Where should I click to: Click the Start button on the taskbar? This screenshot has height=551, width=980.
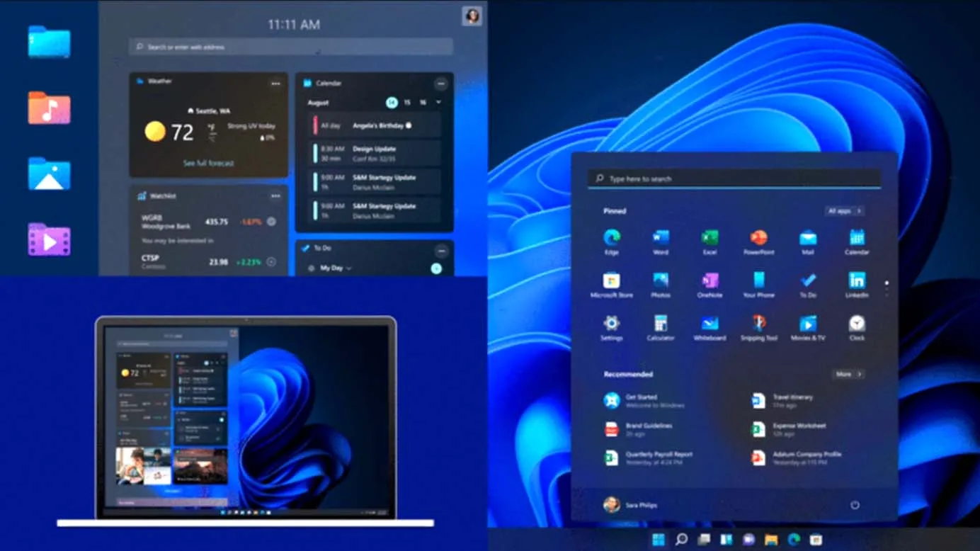(659, 540)
